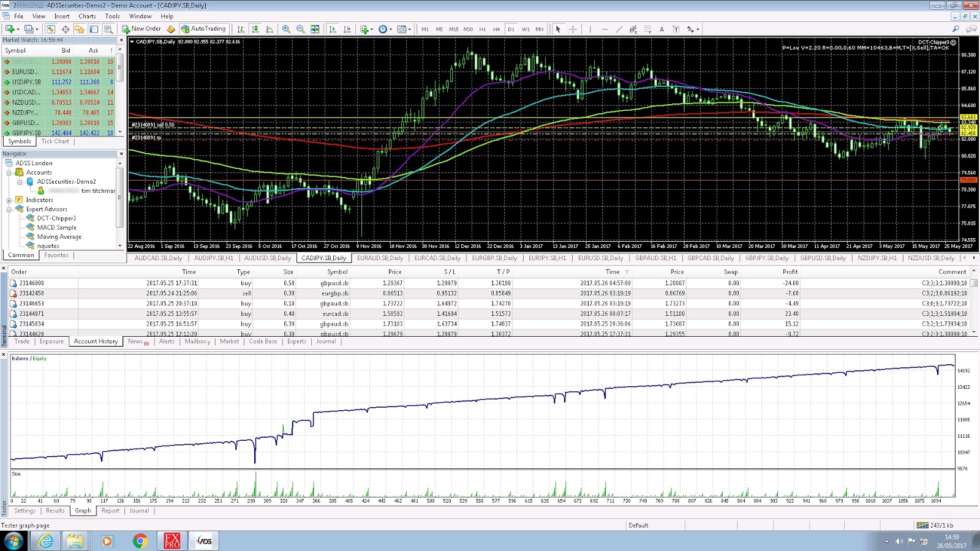This screenshot has height=551, width=980.
Task: Open the search magnifier icon
Action: click(956, 29)
